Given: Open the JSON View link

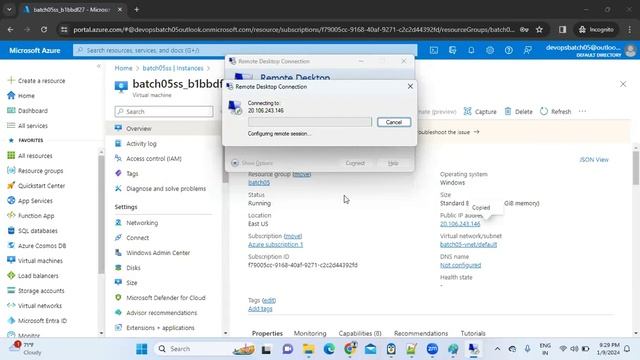Looking at the screenshot, I should 594,160.
